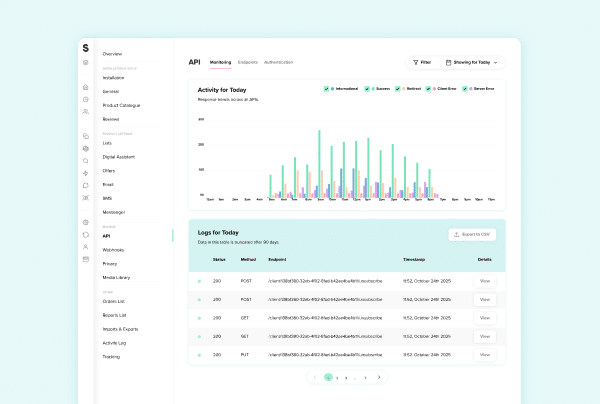
Task: Click View for the PUT log row
Action: click(x=485, y=354)
